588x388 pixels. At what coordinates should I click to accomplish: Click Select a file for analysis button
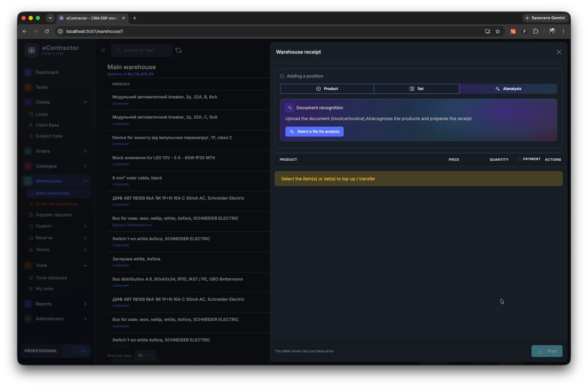[x=314, y=132]
